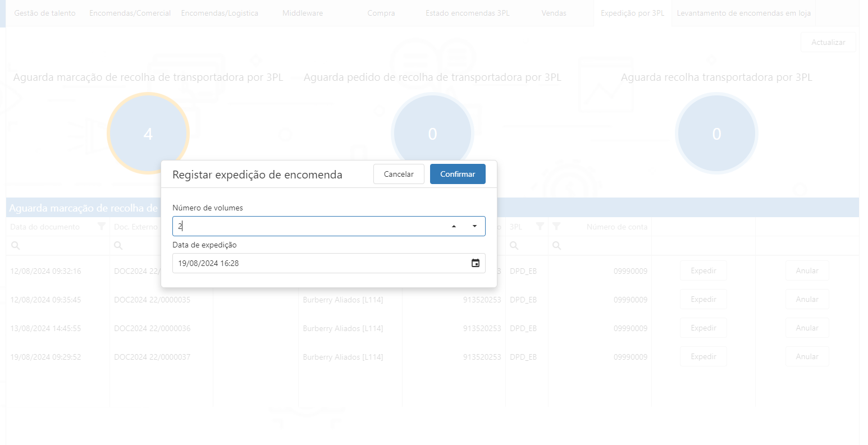Image resolution: width=868 pixels, height=445 pixels.
Task: Select cell DOC2024 22/0000035
Action: pyautogui.click(x=152, y=300)
